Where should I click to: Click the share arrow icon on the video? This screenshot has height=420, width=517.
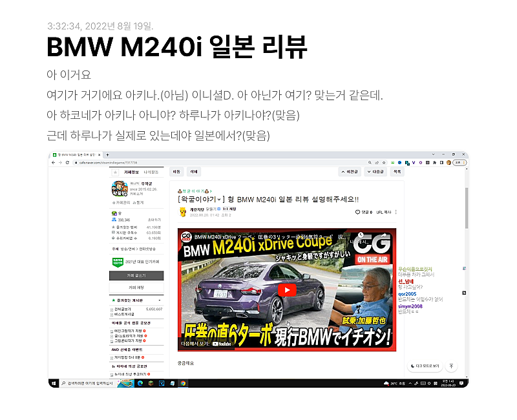pos(384,235)
